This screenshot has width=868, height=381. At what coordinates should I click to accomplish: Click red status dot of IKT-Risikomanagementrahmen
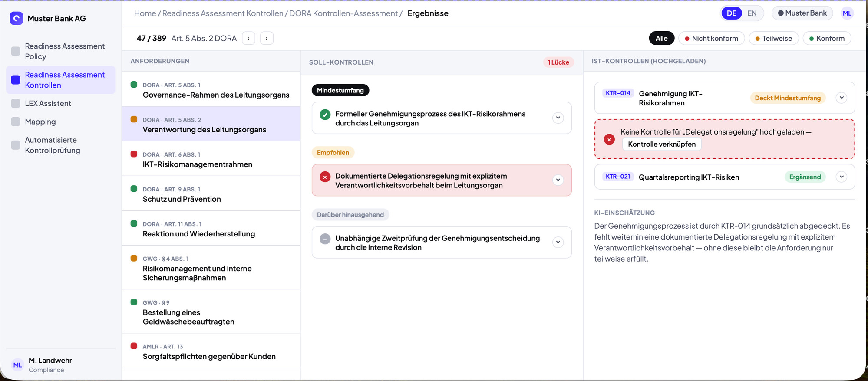coord(134,154)
